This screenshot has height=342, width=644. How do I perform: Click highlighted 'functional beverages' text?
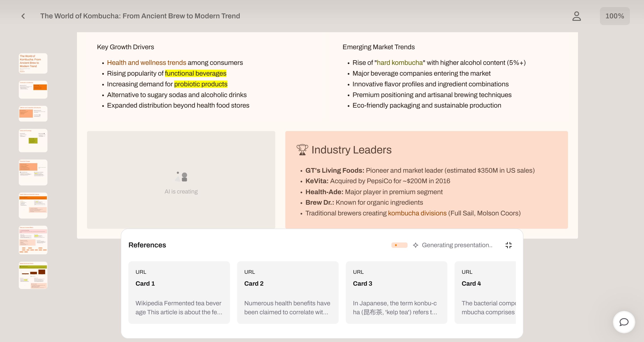point(196,73)
